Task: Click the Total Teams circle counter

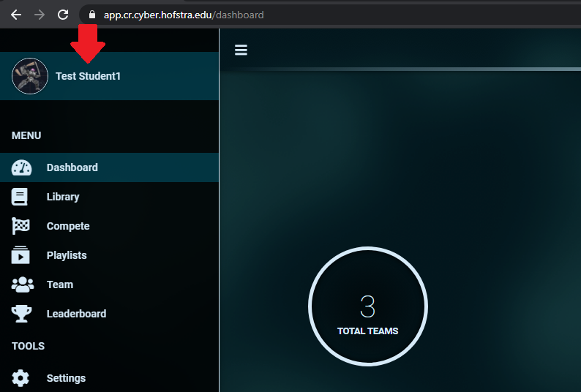Action: 367,307
